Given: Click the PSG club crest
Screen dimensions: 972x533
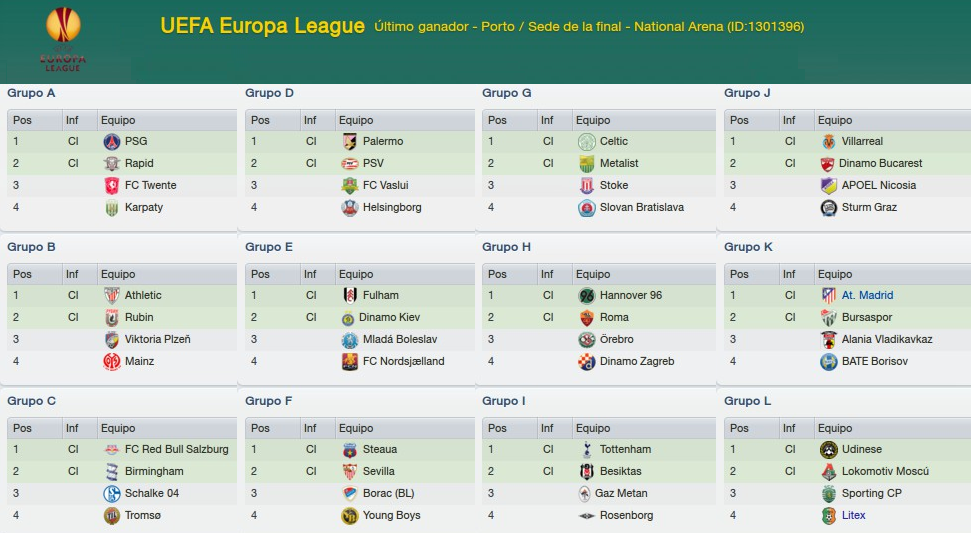Looking at the screenshot, I should 112,141.
